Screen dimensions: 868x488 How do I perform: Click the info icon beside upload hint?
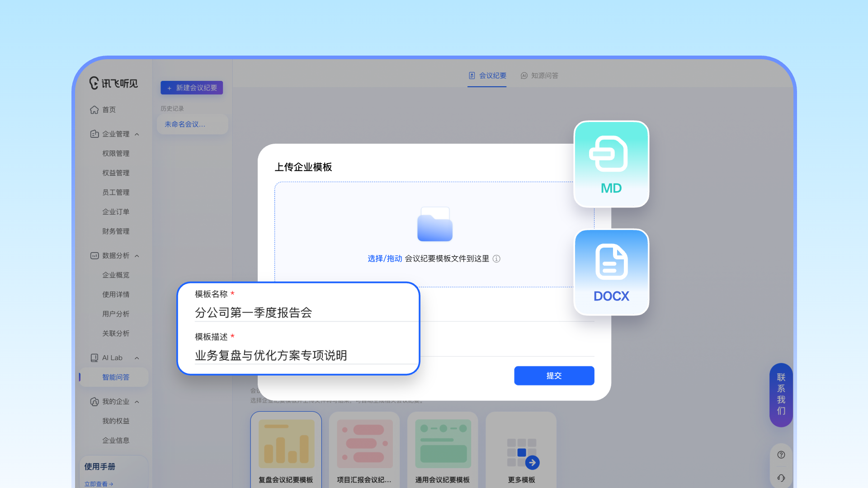coord(496,258)
